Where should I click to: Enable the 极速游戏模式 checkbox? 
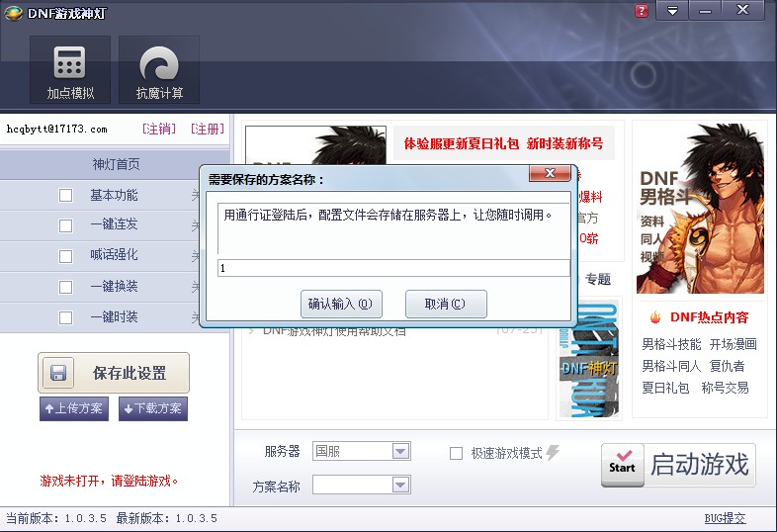coord(456,453)
